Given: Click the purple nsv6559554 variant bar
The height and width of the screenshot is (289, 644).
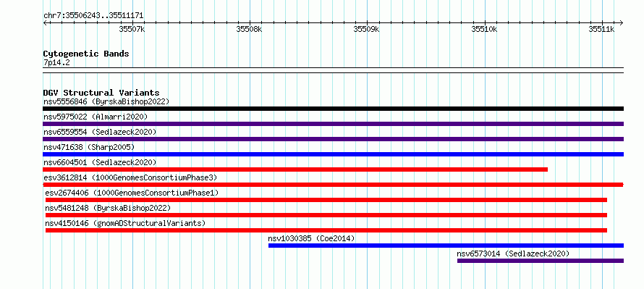Looking at the screenshot, I should (333, 139).
